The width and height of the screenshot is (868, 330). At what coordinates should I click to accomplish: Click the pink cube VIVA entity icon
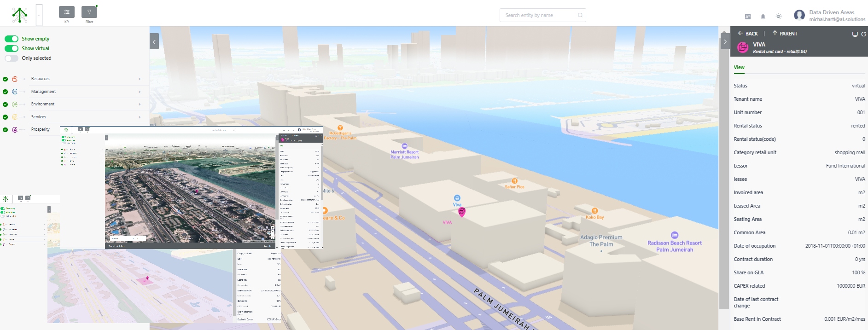(x=743, y=47)
